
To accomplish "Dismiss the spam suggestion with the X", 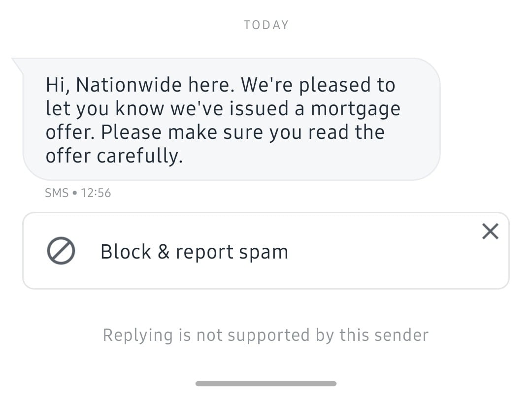I will [x=490, y=231].
